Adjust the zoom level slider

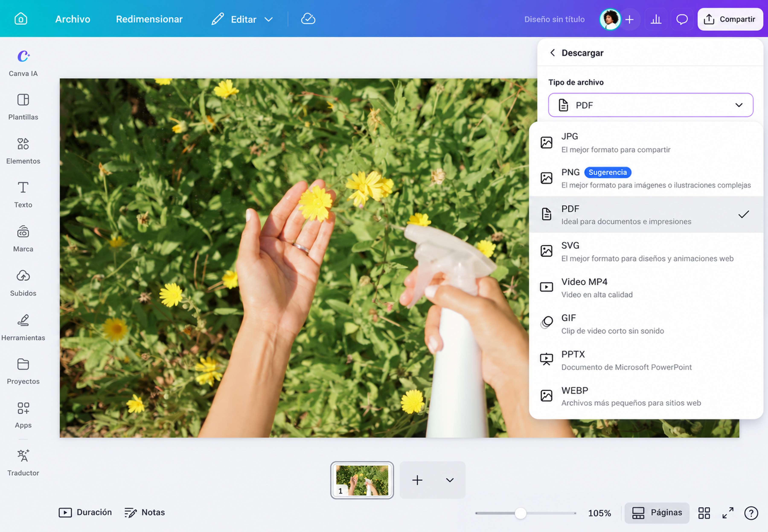(x=520, y=513)
